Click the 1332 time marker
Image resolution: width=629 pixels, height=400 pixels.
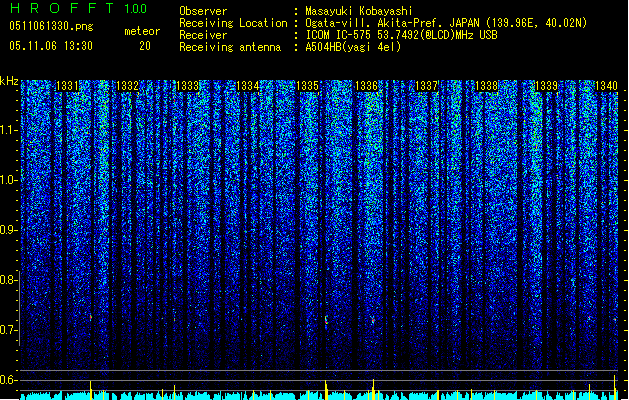pyautogui.click(x=127, y=86)
